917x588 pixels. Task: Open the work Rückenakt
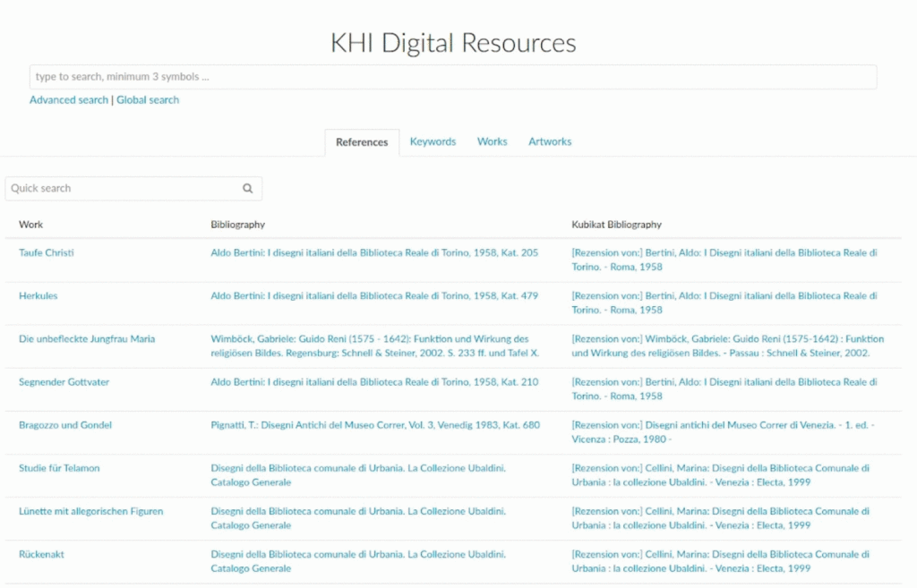tap(41, 554)
